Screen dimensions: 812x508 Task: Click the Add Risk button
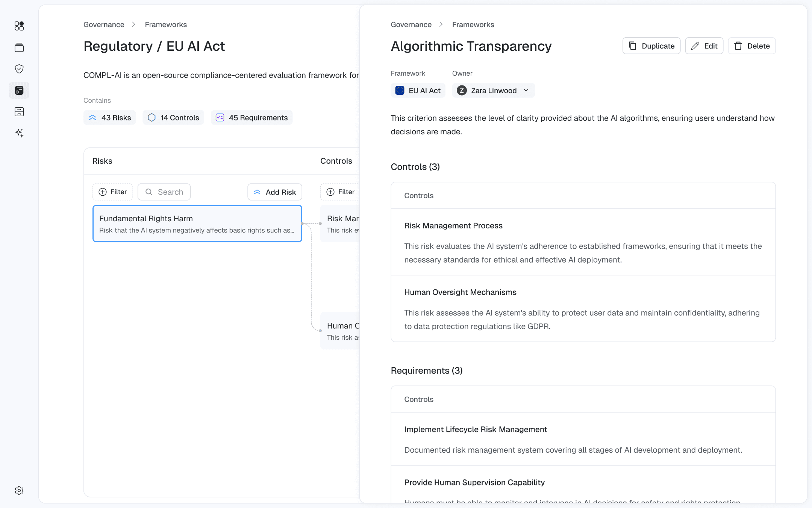point(274,192)
